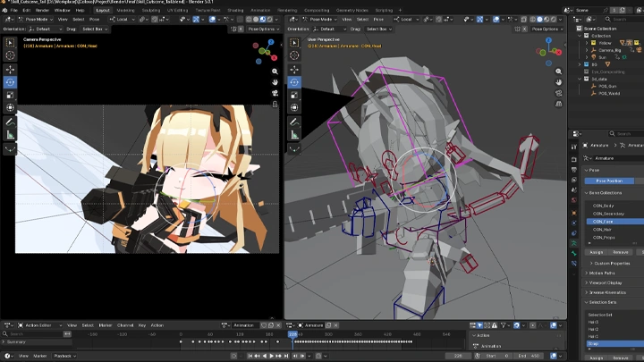Toggle the camera-to-view lock in left viewport

click(275, 105)
